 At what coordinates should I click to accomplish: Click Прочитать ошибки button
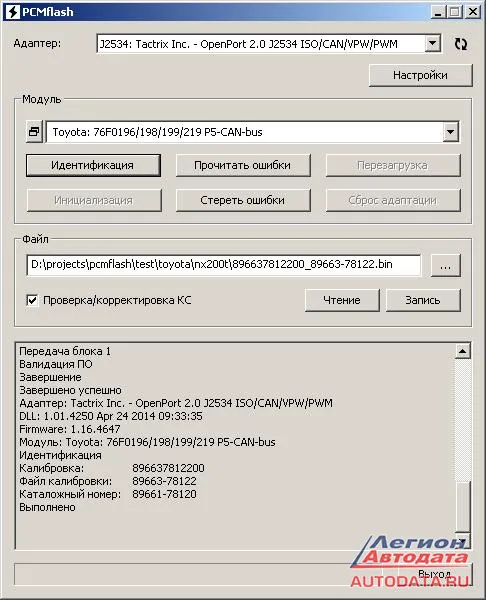coord(243,165)
